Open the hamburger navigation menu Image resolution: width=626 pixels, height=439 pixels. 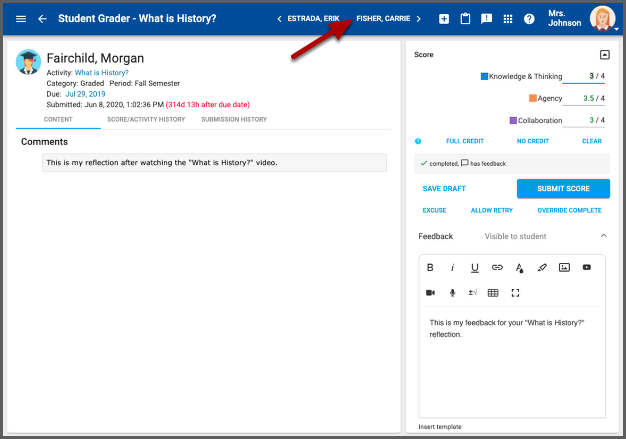coord(21,19)
